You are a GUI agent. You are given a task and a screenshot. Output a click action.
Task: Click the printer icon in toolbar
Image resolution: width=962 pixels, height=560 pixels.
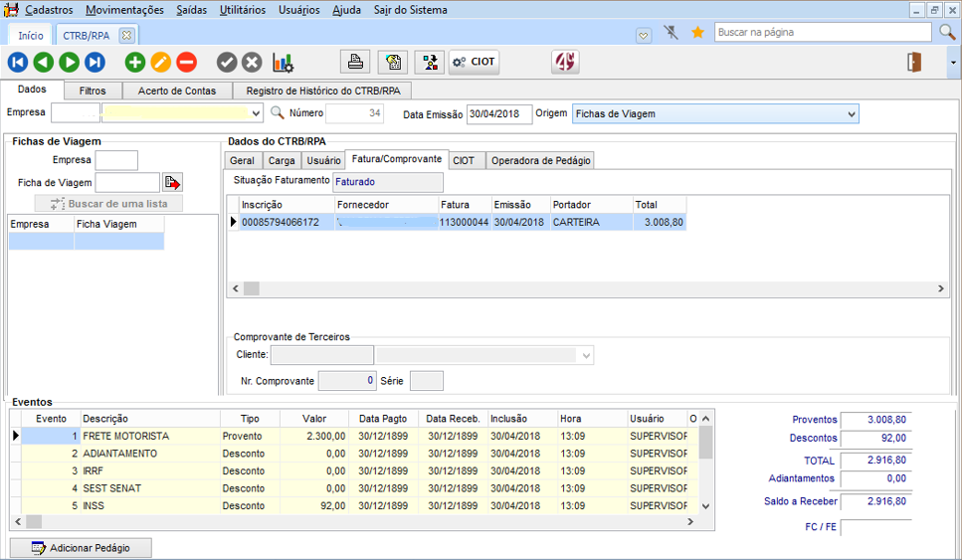355,63
